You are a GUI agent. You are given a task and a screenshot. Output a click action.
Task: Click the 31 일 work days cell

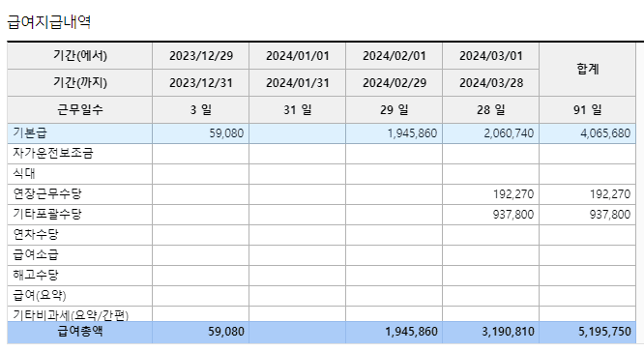tap(298, 109)
